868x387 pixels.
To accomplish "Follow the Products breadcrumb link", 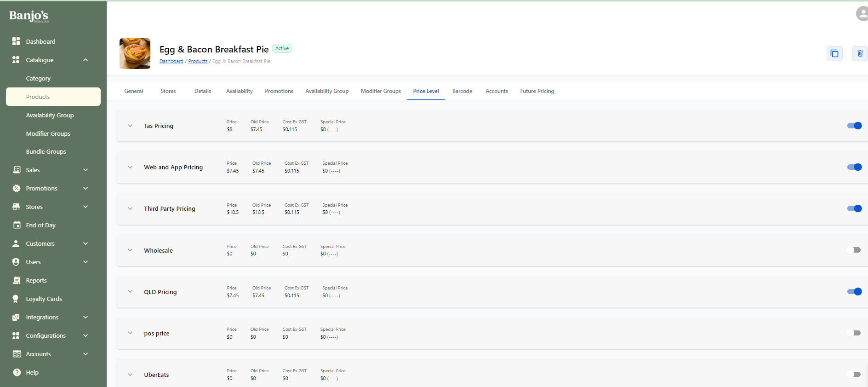I will click(198, 61).
